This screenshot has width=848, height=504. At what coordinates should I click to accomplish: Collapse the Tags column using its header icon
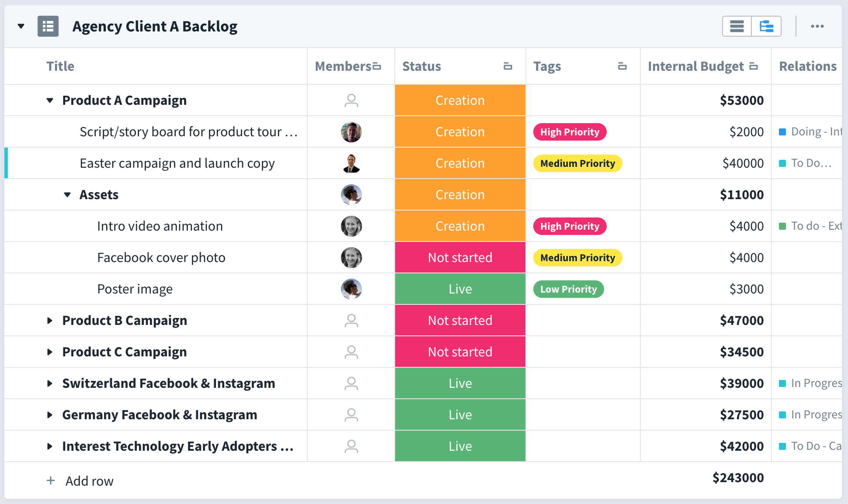[x=622, y=66]
